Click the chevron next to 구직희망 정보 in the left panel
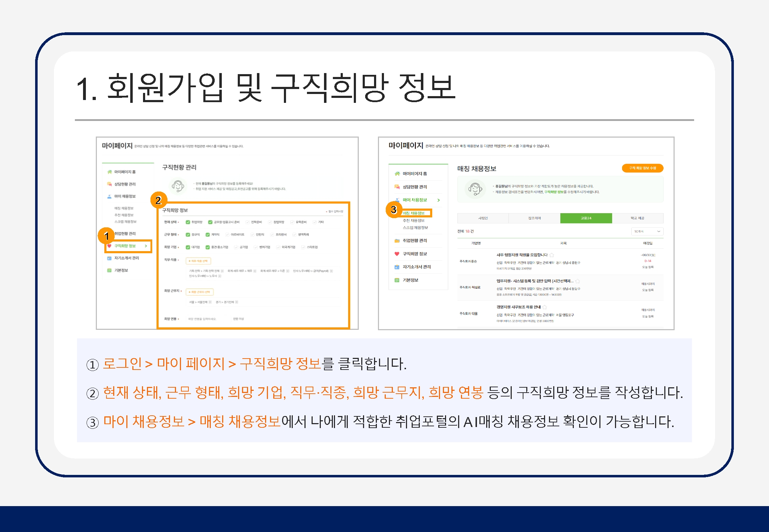The width and height of the screenshot is (769, 532). (146, 246)
